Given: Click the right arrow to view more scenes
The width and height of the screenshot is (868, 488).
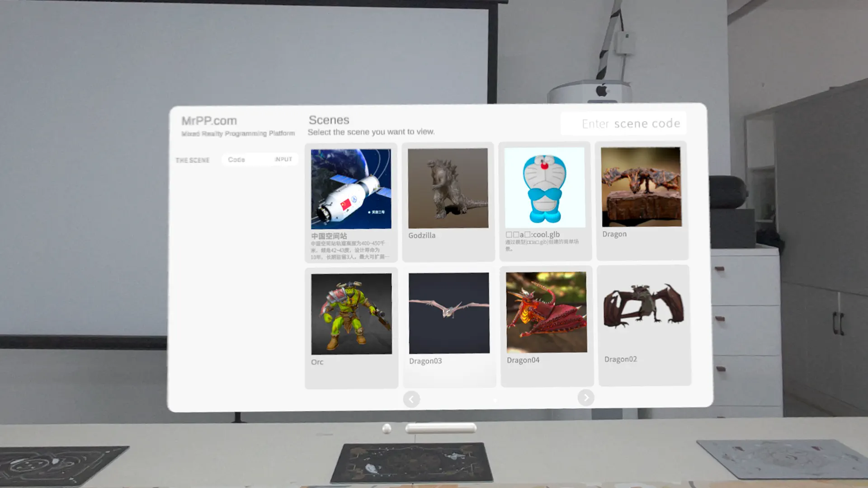Looking at the screenshot, I should point(586,398).
